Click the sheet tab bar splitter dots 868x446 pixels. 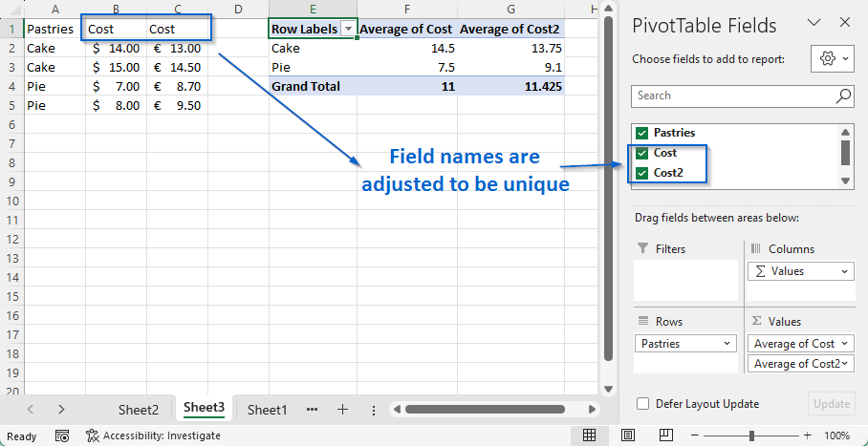coord(374,410)
